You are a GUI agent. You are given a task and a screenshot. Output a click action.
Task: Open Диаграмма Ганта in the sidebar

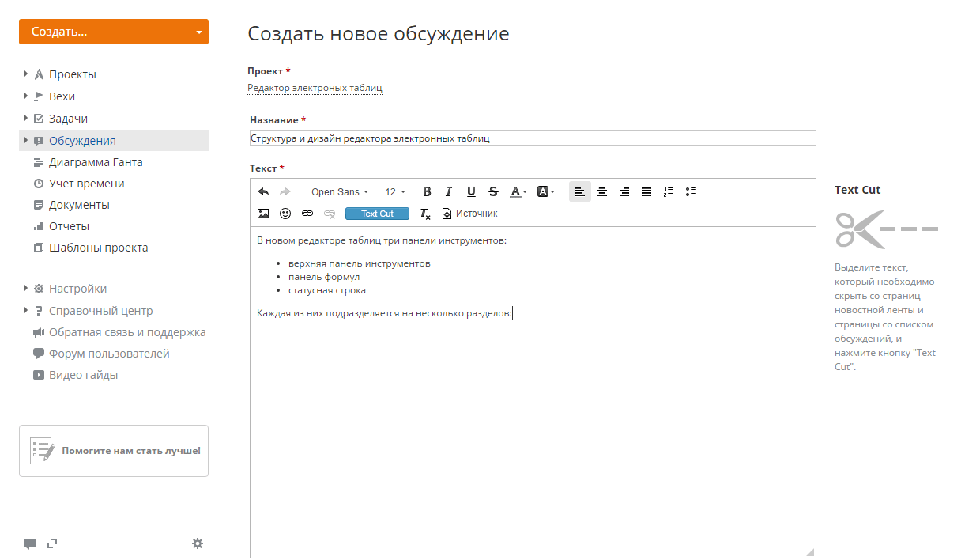point(96,162)
